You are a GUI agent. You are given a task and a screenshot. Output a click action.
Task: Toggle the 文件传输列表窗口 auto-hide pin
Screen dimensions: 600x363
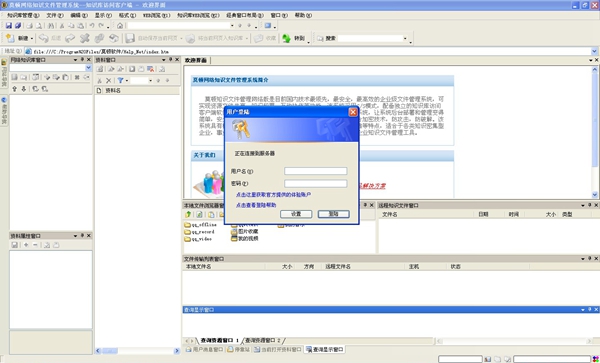(x=590, y=259)
